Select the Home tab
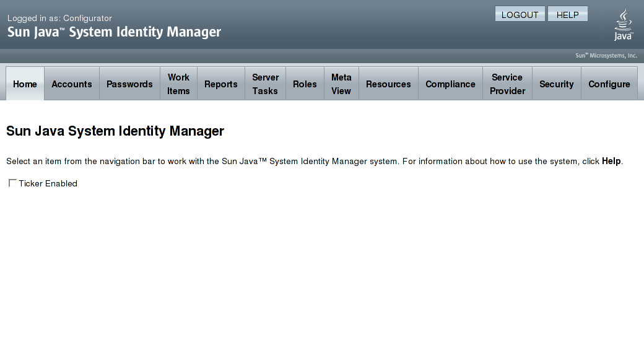The width and height of the screenshot is (644, 361). coord(25,84)
